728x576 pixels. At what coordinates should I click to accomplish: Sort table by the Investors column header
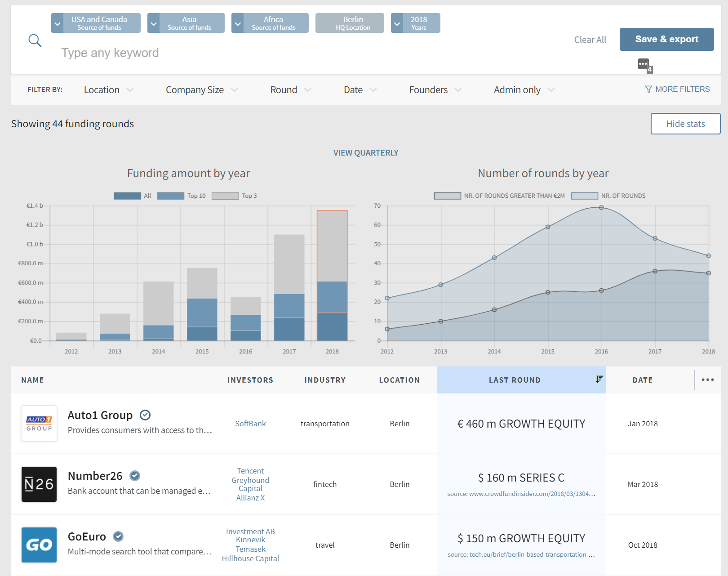[250, 380]
